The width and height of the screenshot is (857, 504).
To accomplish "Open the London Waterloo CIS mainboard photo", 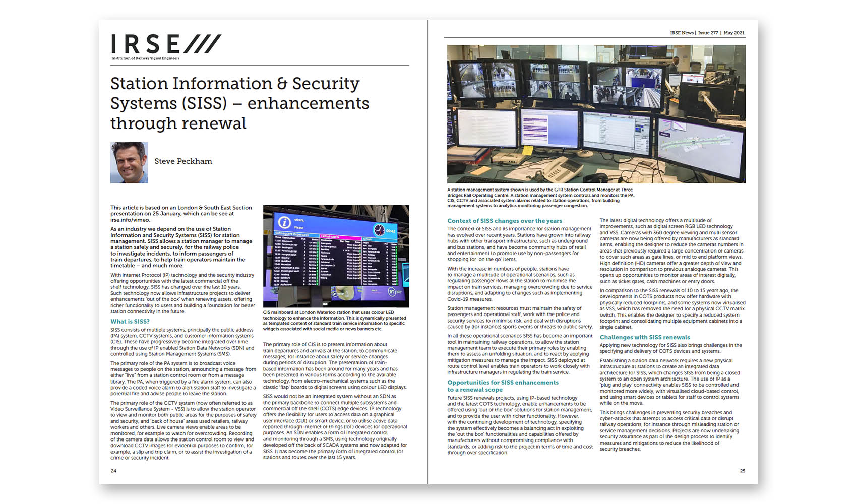I will (336, 256).
